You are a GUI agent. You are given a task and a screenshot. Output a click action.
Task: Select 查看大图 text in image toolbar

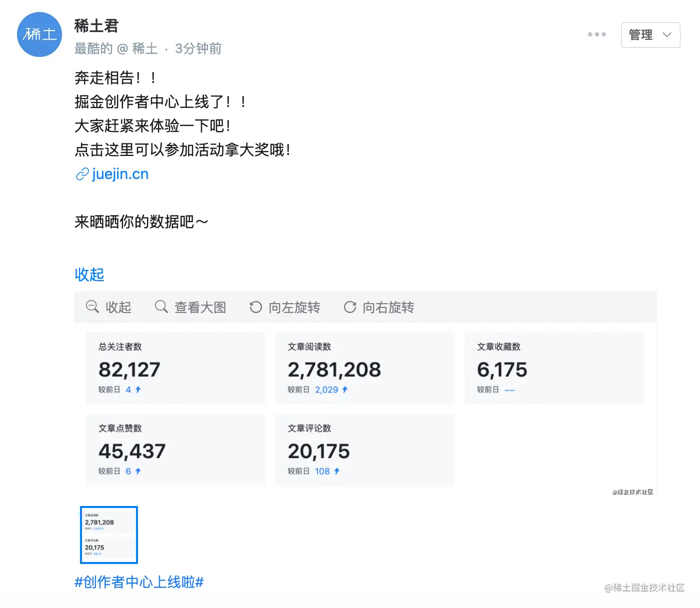tap(200, 307)
